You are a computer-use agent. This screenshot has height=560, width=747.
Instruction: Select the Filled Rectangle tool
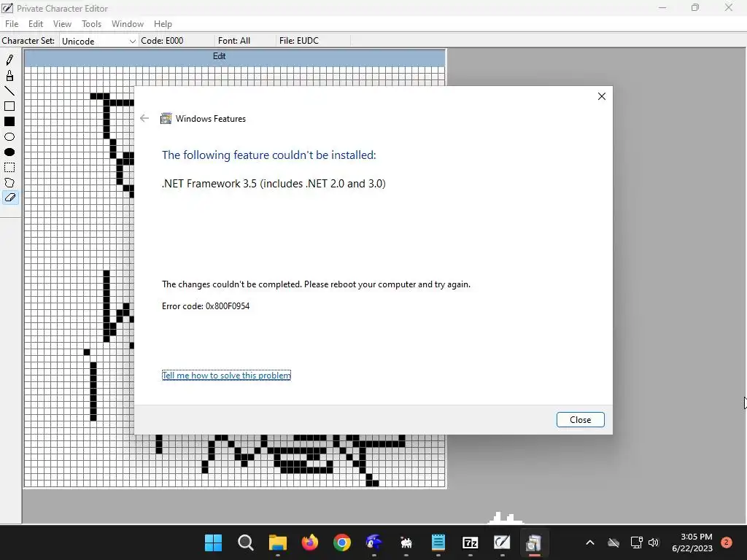coord(9,122)
